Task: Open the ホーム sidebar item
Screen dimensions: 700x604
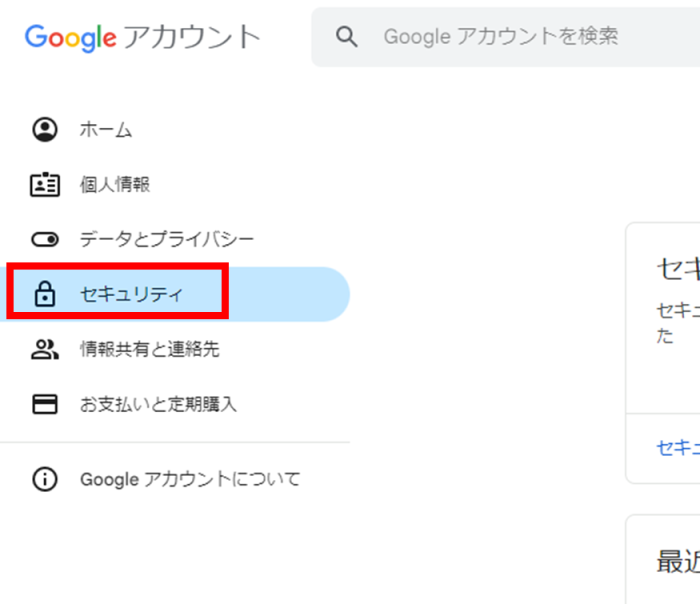Action: 106,130
